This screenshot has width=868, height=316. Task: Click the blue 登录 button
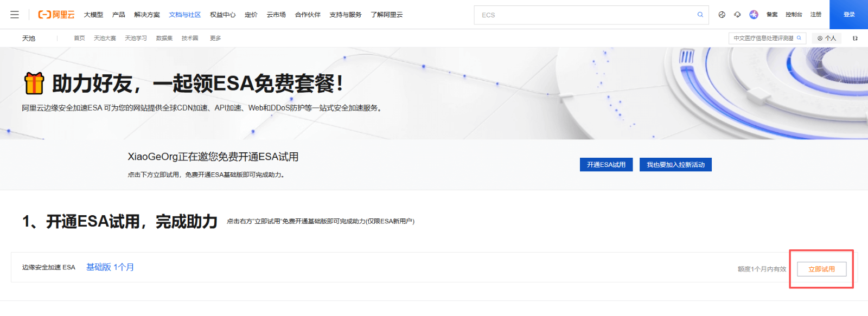[x=848, y=15]
